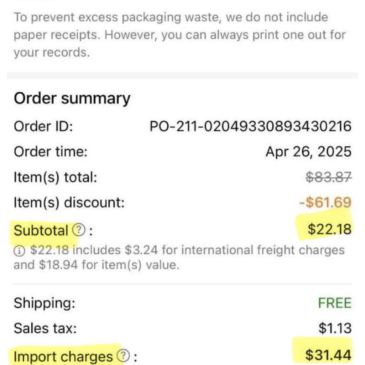Viewport: 365px width, 365px height.
Task: Click the Shipping label
Action: click(x=45, y=303)
